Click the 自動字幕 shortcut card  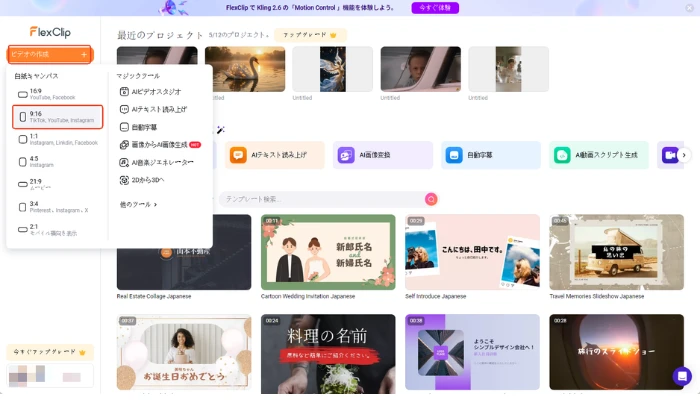491,155
